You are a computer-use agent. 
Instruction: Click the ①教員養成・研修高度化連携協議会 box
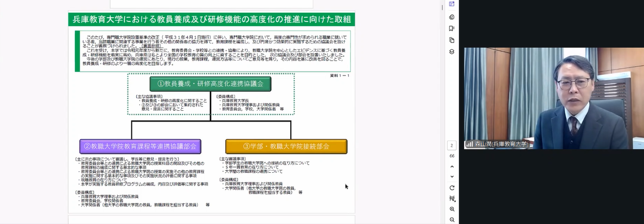(210, 84)
